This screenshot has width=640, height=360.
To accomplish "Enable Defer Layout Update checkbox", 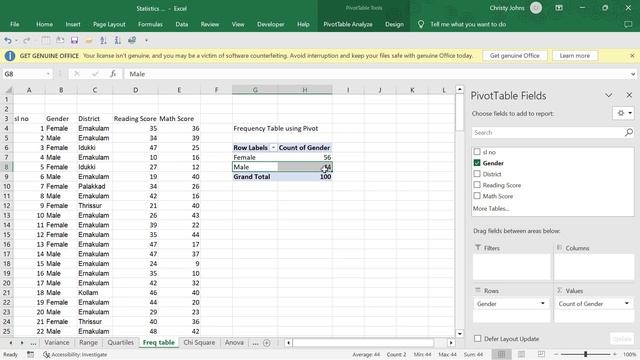I will point(477,339).
